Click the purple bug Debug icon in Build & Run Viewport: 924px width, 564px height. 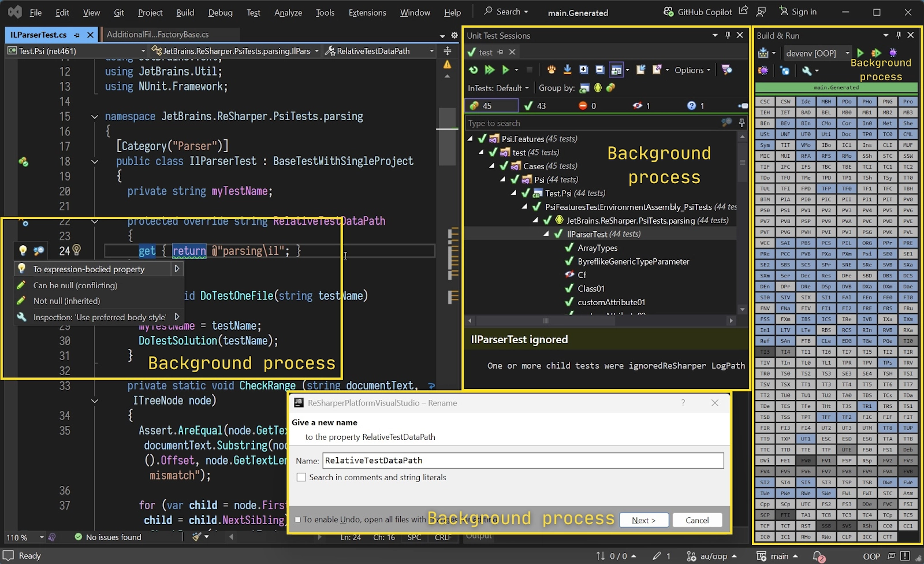[893, 53]
